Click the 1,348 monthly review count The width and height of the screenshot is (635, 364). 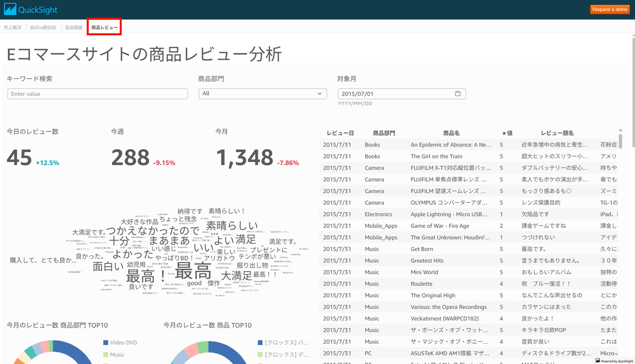point(244,158)
